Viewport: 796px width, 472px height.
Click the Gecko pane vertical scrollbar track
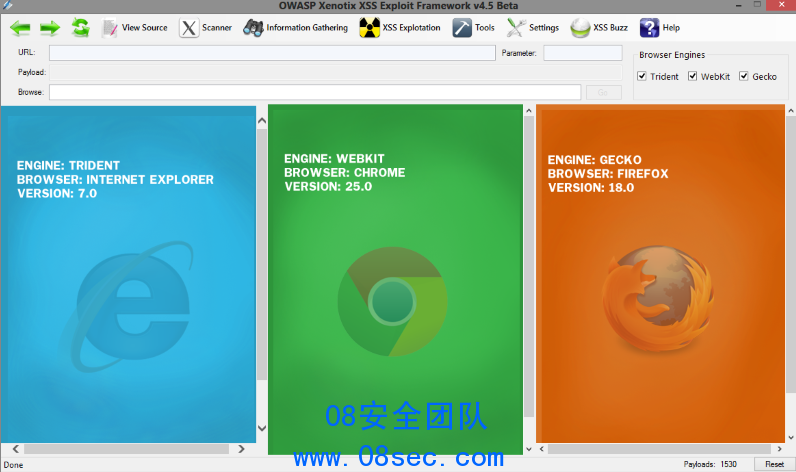[791, 254]
